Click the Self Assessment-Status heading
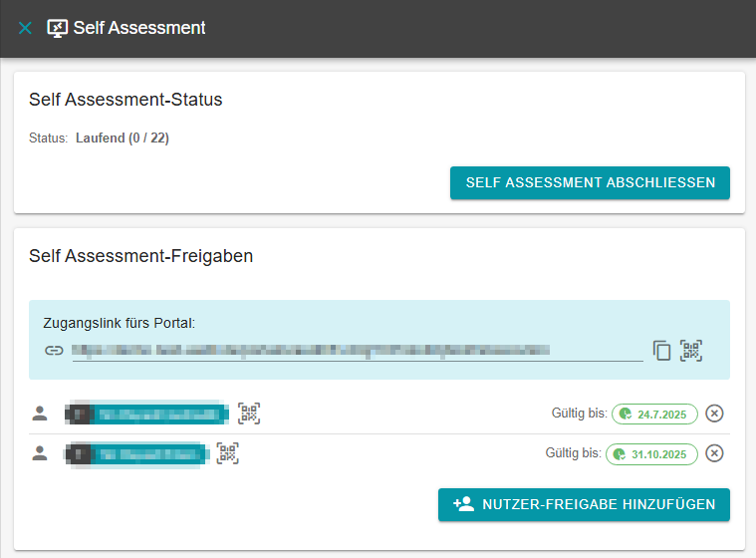The image size is (756, 558). tap(126, 100)
